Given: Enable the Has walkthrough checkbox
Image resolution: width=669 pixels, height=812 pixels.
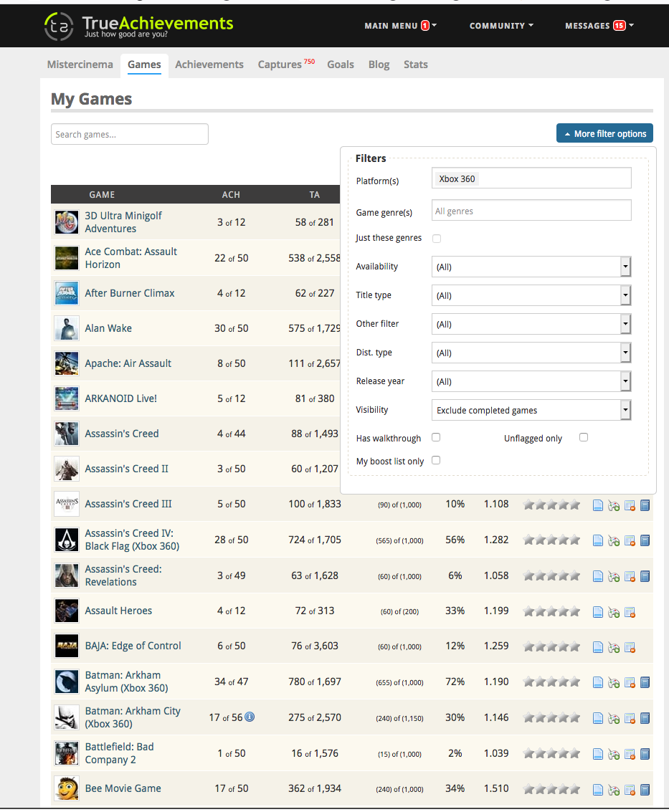Looking at the screenshot, I should (437, 438).
